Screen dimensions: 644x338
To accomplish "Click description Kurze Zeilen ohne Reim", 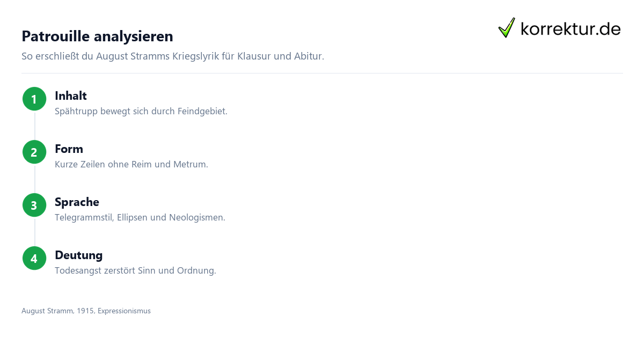I will coord(131,165).
